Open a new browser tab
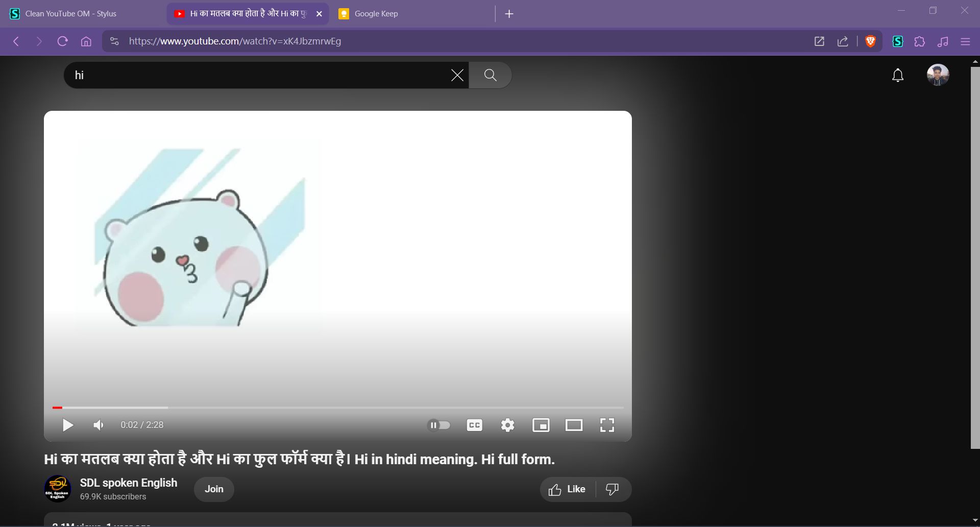The height and width of the screenshot is (527, 980). tap(509, 14)
